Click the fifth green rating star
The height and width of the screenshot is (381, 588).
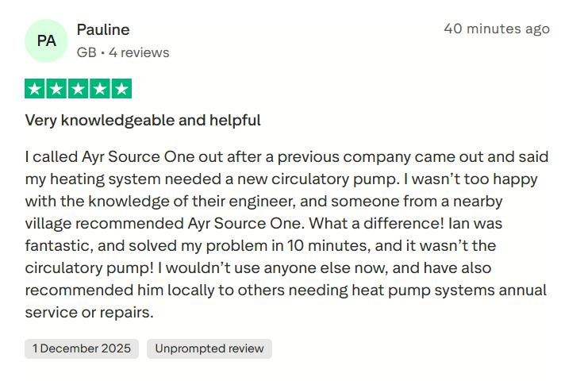[x=121, y=89]
